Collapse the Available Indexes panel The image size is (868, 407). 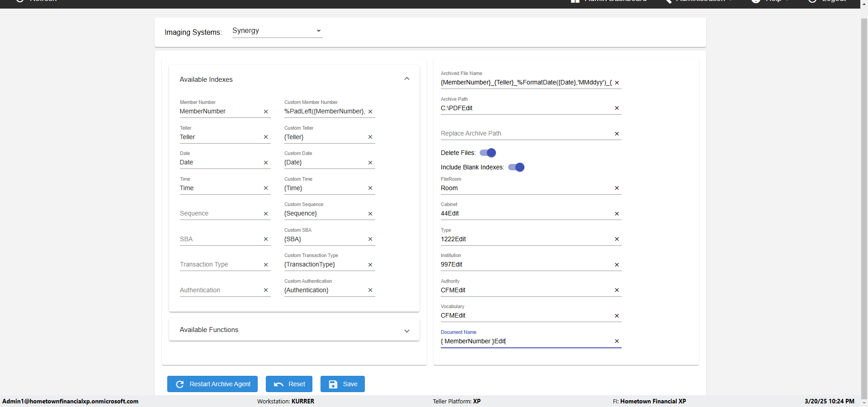pos(406,79)
